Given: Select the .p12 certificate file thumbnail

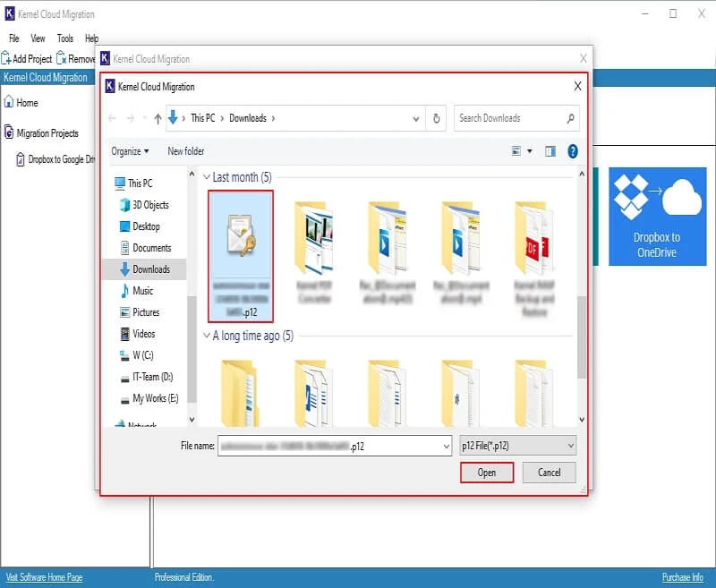Looking at the screenshot, I should (x=241, y=256).
